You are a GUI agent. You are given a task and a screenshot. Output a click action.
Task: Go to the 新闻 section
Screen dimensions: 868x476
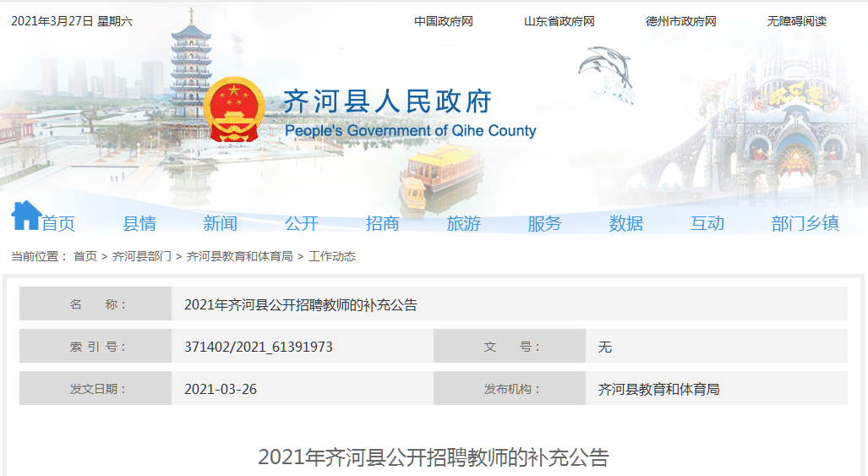click(x=221, y=223)
